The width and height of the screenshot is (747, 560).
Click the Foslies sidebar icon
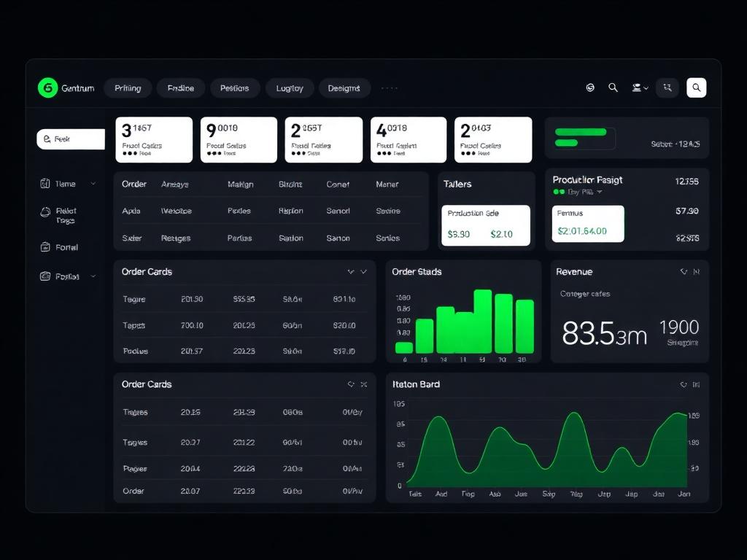tap(44, 276)
